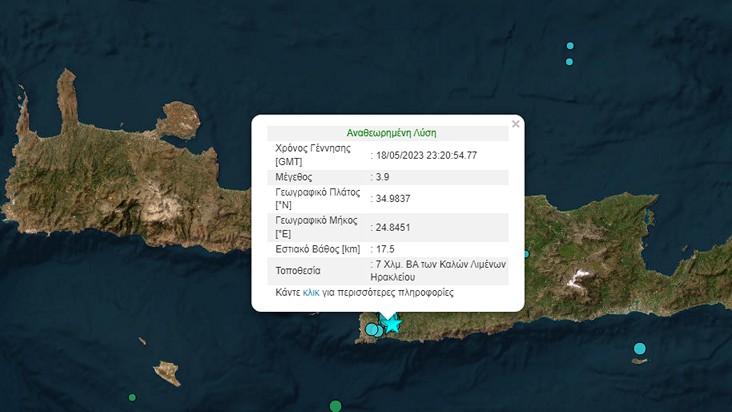
Task: Select the upper cyan dot in the top-right sea
Action: (x=570, y=46)
